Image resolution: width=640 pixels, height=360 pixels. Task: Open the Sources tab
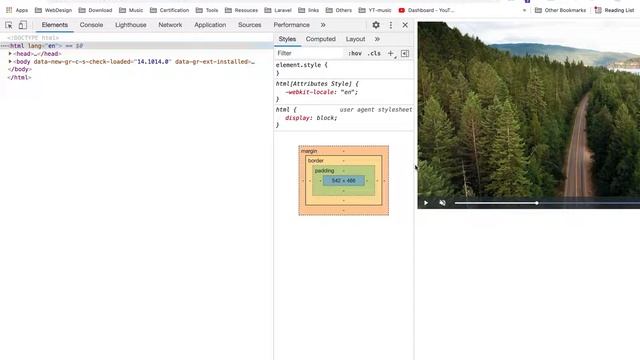(x=249, y=25)
